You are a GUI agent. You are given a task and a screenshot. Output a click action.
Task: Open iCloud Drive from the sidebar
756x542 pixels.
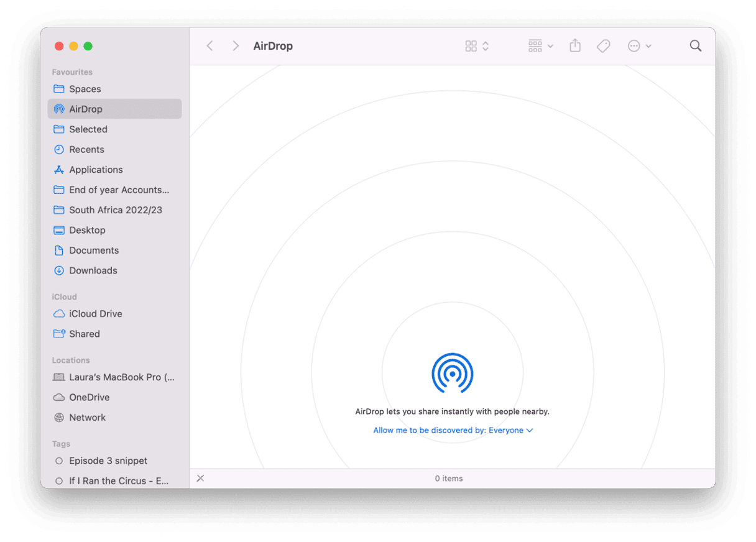tap(94, 313)
